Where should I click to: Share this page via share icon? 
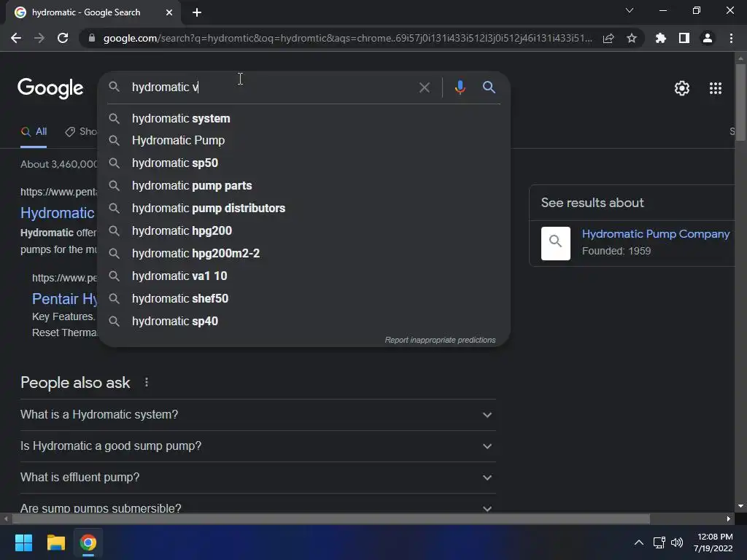[608, 38]
